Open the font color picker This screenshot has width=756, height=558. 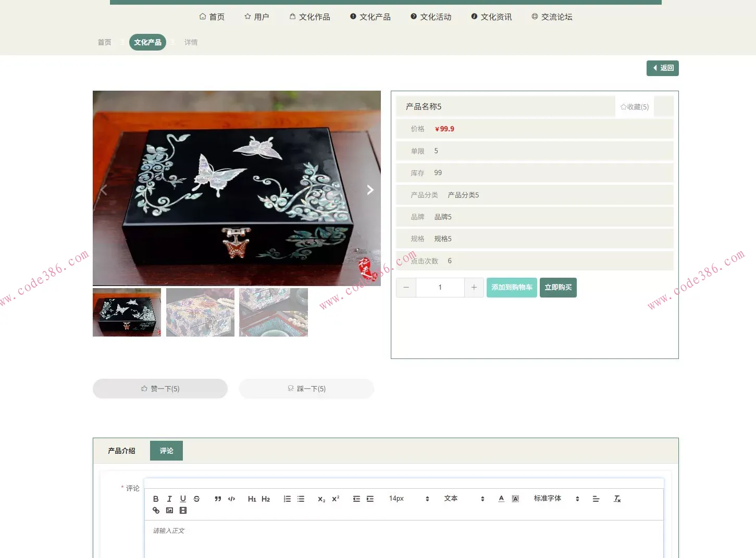pyautogui.click(x=501, y=499)
